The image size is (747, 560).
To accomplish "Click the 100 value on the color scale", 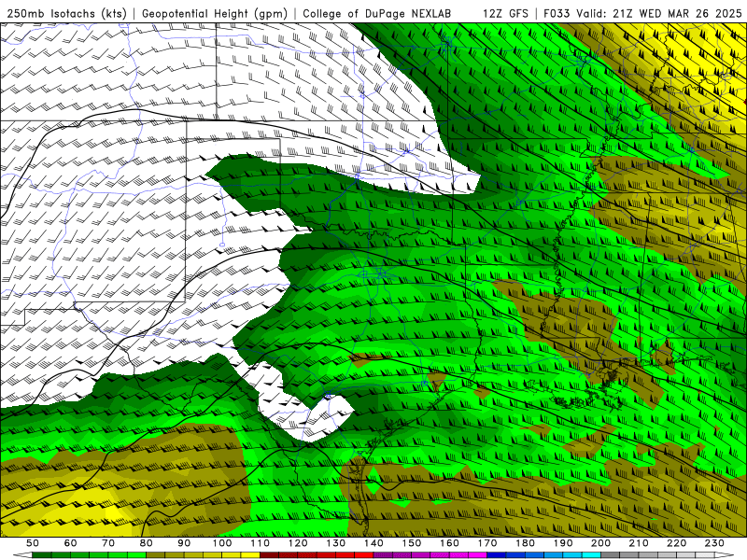I will (222, 543).
